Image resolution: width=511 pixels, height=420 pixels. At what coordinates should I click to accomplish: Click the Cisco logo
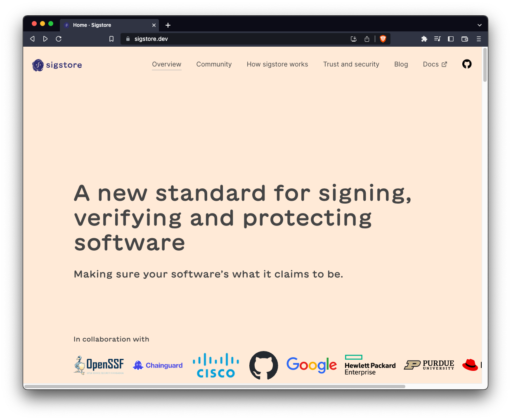tap(216, 365)
